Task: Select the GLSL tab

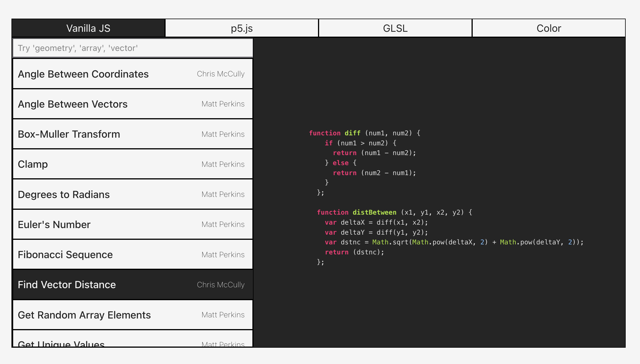Action: pos(395,28)
